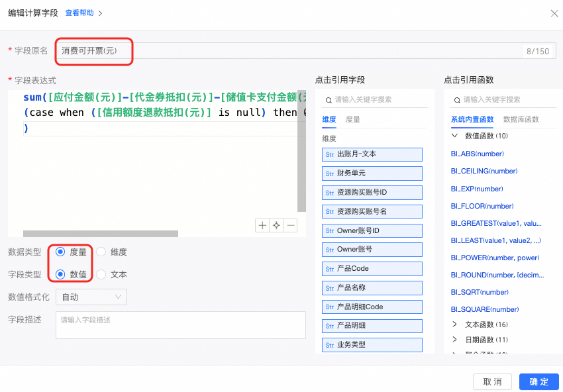Open the 数值格式化 dropdown set to 自动
This screenshot has width=563, height=392.
(x=91, y=297)
